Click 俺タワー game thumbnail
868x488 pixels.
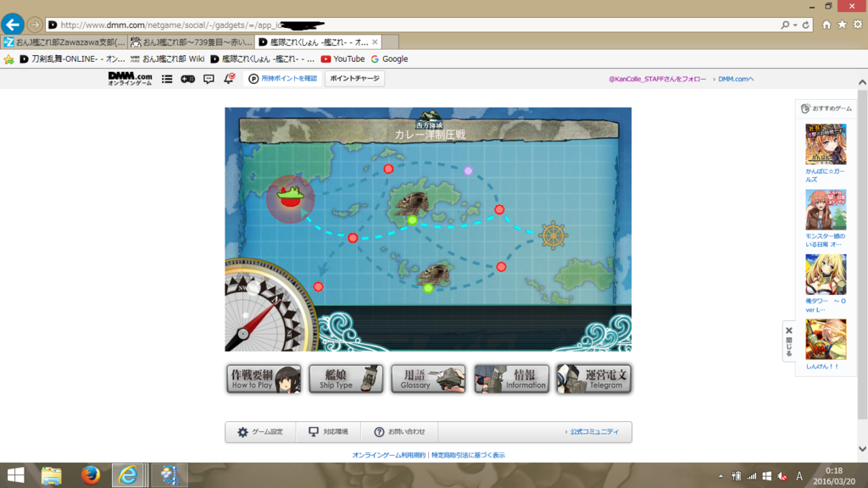(826, 274)
